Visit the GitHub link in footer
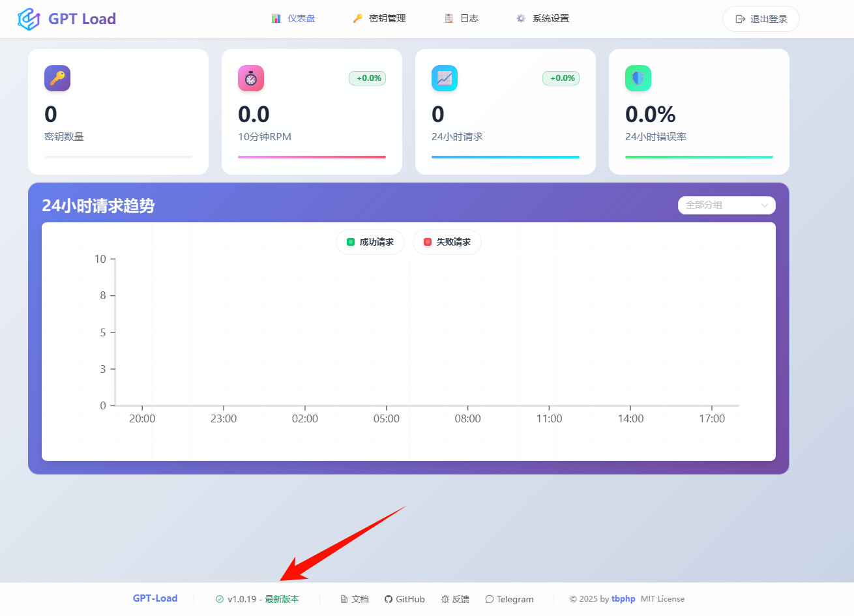 tap(405, 599)
